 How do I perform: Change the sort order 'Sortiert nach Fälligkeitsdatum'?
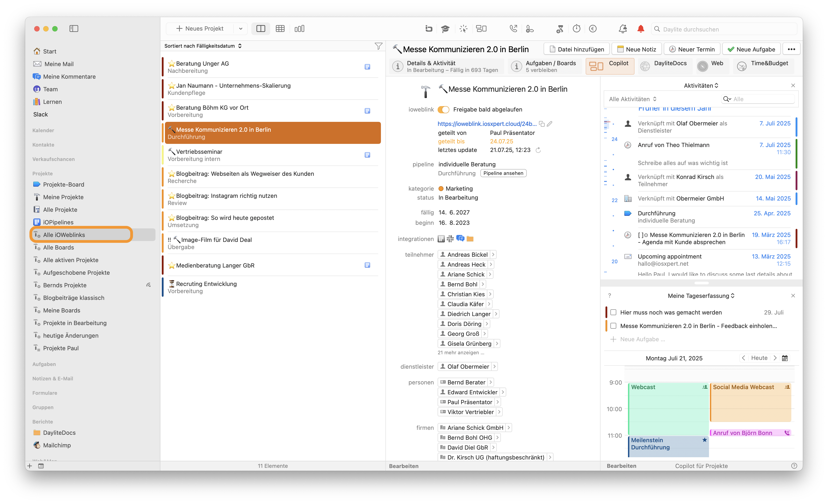click(x=203, y=46)
